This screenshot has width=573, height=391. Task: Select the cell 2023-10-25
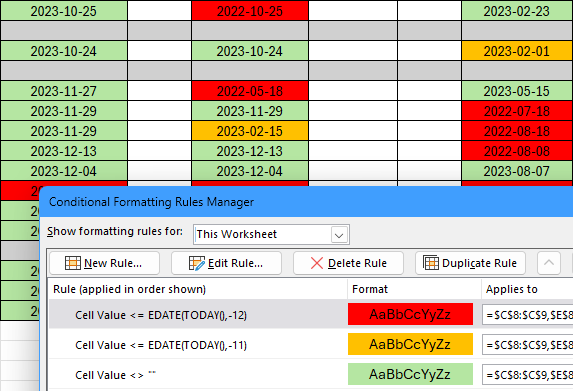click(64, 11)
